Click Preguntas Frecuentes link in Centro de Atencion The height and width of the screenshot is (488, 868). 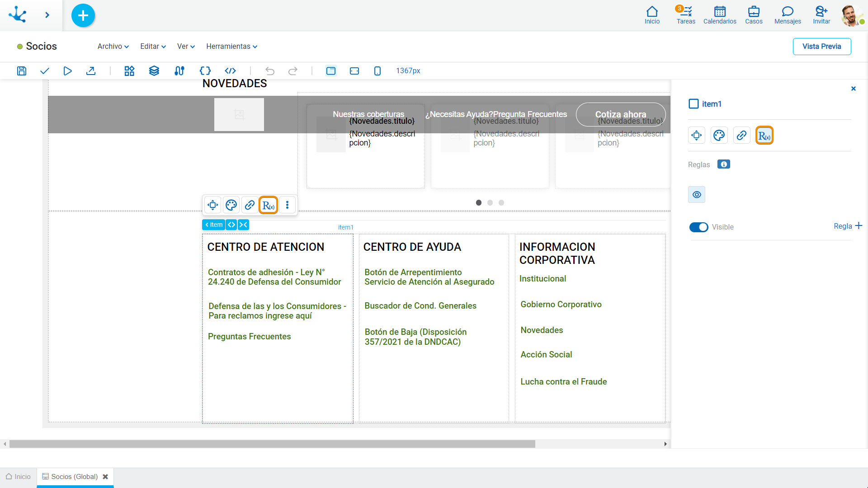249,337
